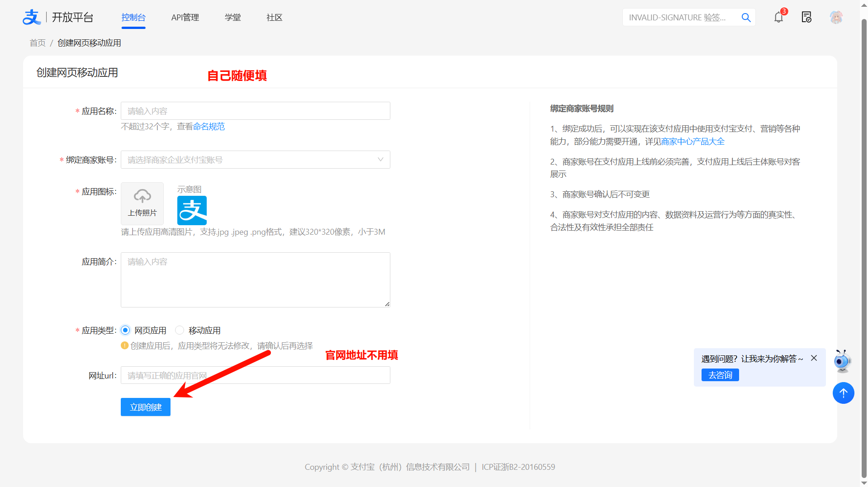Select the 移动应用 application type
This screenshot has height=487, width=868.
tap(180, 330)
